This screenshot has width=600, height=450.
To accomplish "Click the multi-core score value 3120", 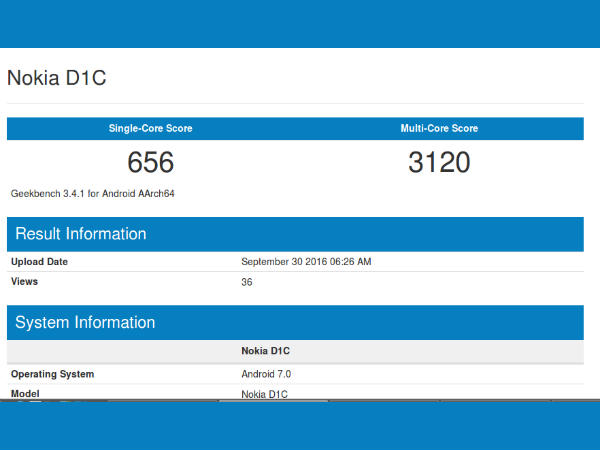I will click(x=439, y=162).
